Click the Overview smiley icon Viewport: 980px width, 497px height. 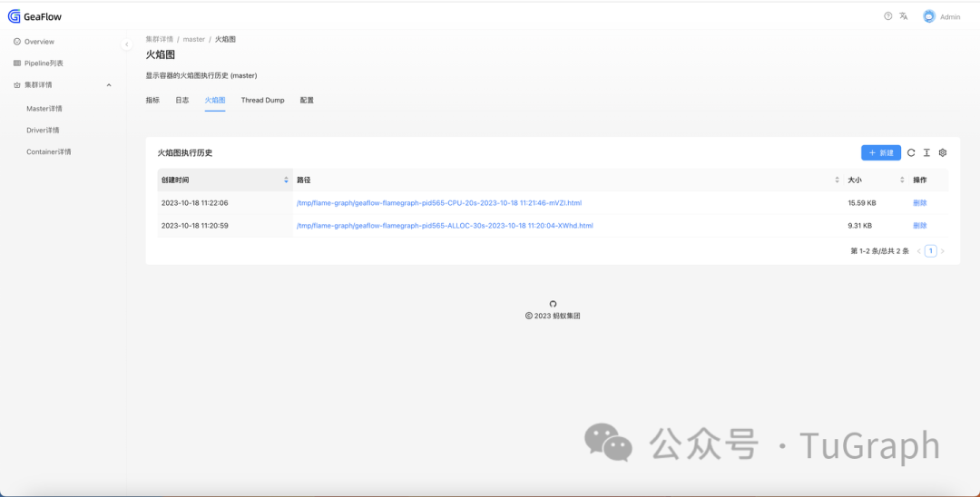click(17, 42)
